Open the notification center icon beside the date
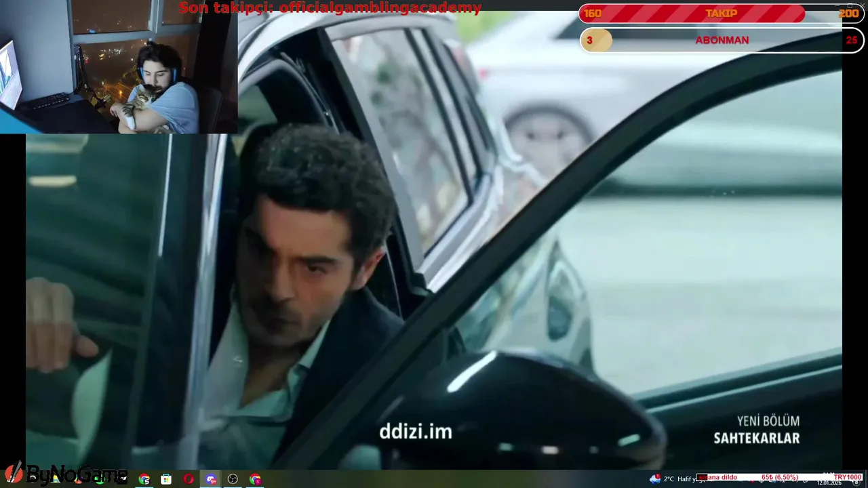868x488 pixels. pyautogui.click(x=856, y=482)
